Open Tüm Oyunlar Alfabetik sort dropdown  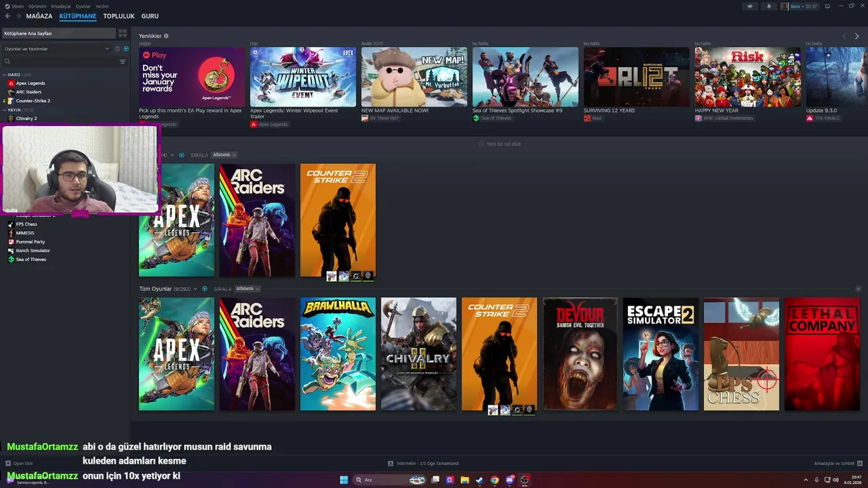pyautogui.click(x=247, y=289)
